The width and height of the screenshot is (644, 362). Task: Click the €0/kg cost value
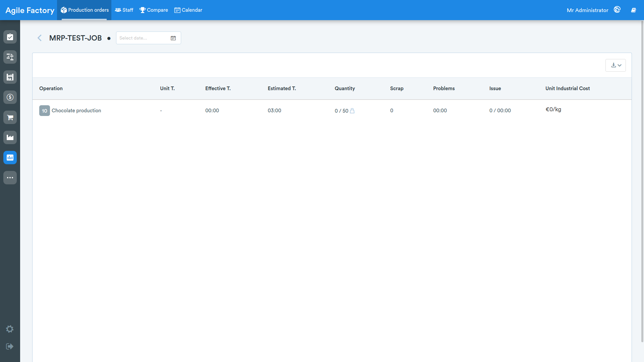point(553,110)
